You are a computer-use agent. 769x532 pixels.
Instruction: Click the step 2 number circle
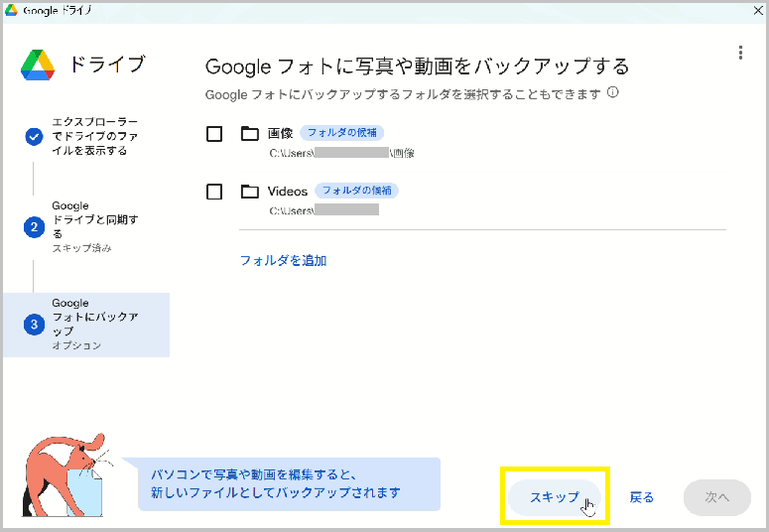tap(34, 227)
